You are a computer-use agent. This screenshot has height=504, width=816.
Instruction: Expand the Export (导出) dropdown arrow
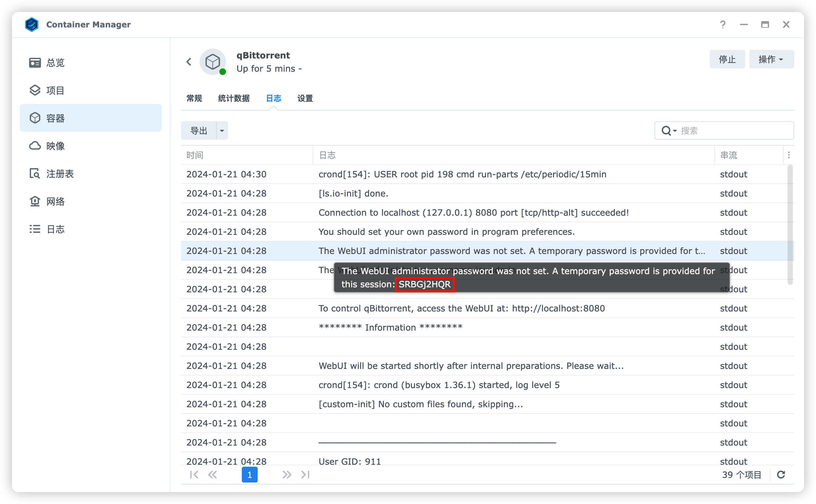(222, 131)
